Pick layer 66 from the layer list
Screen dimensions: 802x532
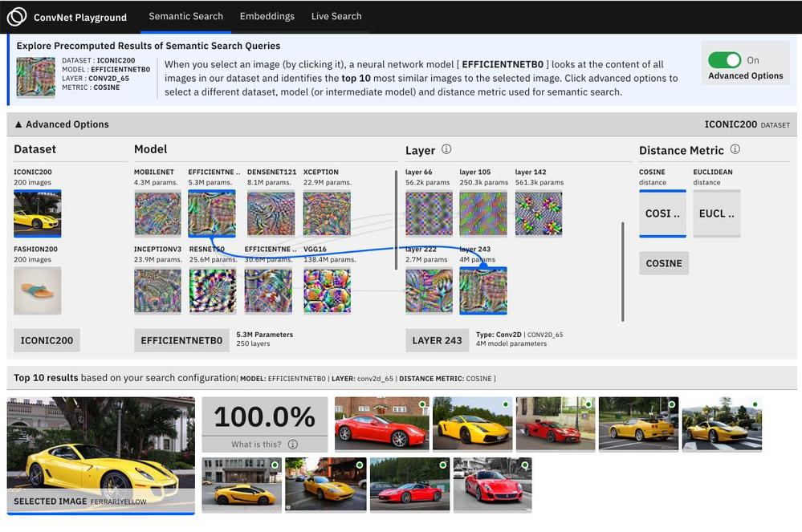[x=429, y=213]
